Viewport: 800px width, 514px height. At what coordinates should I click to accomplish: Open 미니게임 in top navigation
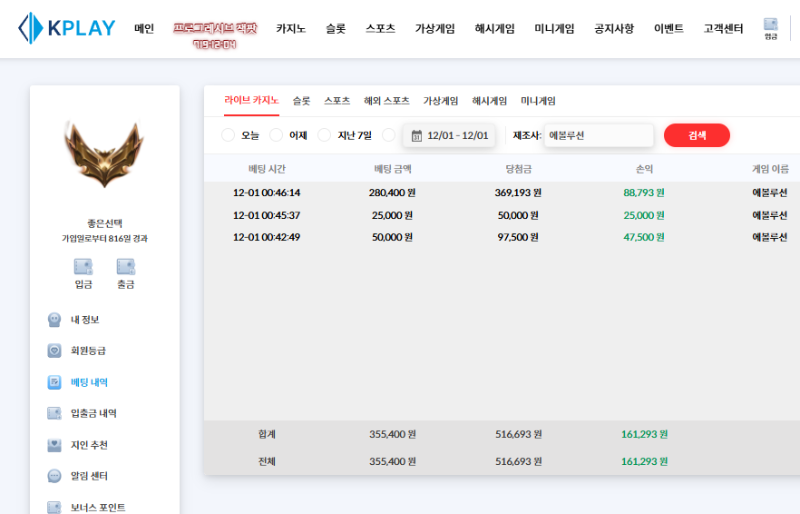(x=555, y=28)
